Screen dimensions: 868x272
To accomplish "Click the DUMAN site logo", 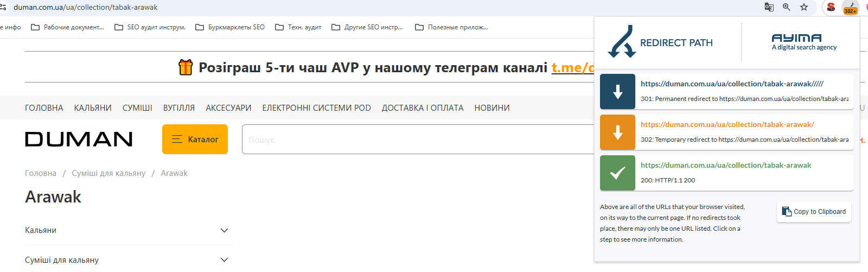I will (79, 140).
